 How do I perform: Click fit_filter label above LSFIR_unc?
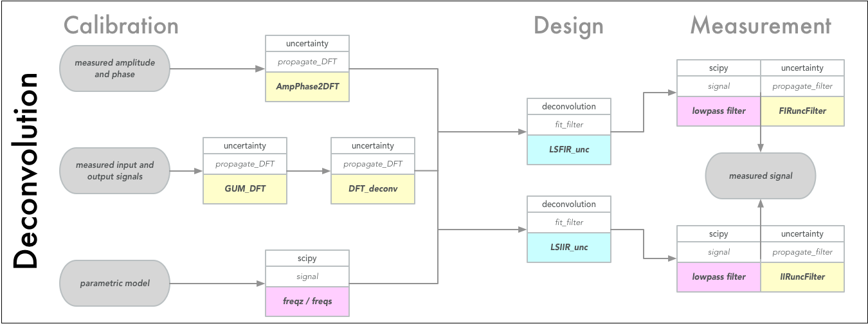click(569, 125)
